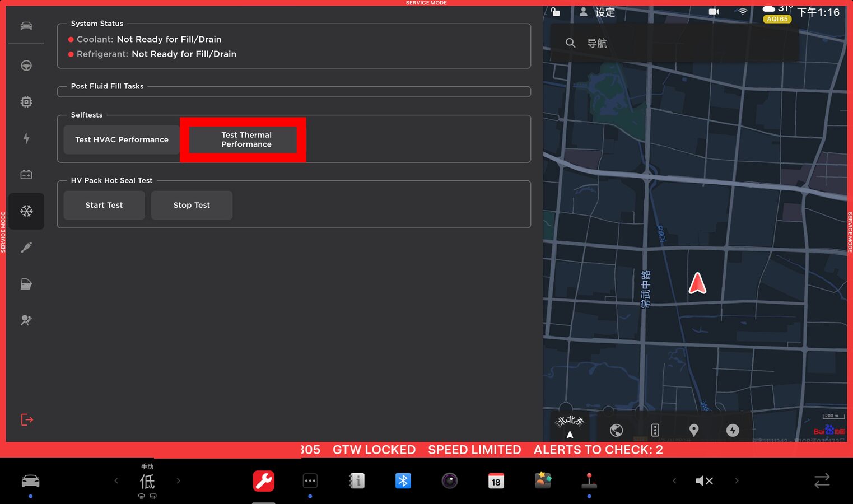The image size is (853, 504).
Task: Open the Bluetooth app in dock
Action: (x=403, y=480)
